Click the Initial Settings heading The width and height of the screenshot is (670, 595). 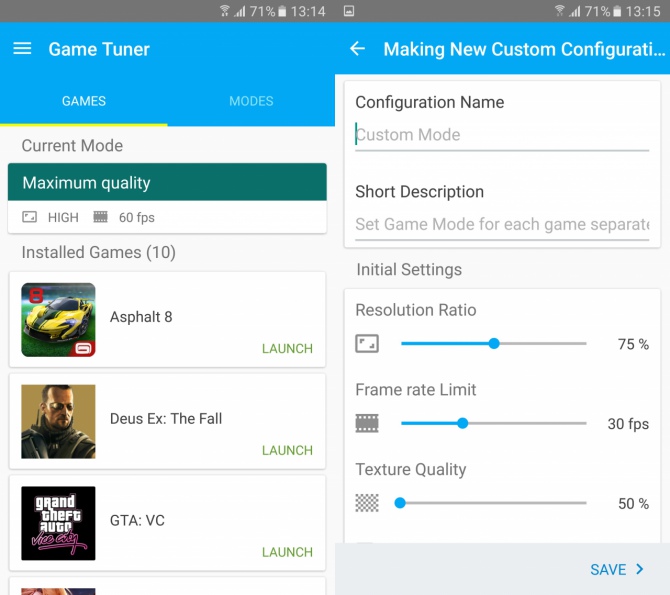pos(409,269)
